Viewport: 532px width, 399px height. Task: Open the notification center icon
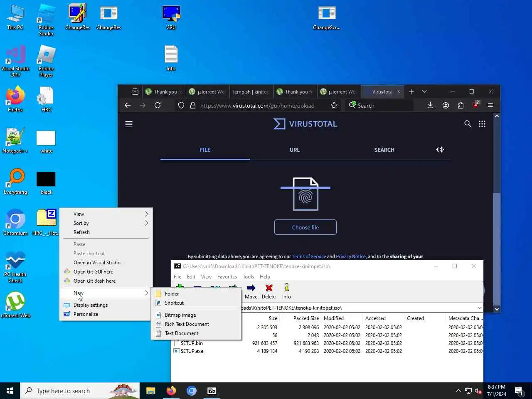519,391
